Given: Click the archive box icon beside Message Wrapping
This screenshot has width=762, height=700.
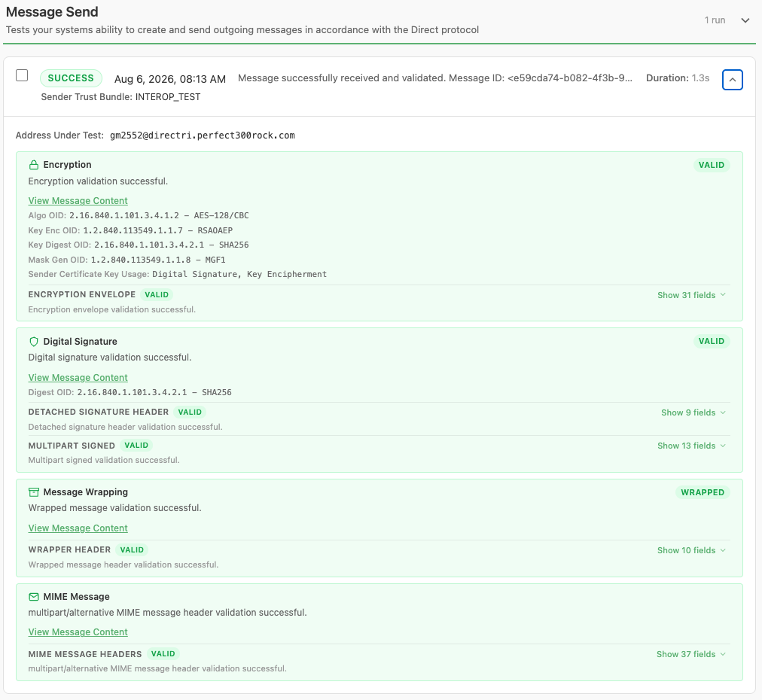Looking at the screenshot, I should coord(34,492).
